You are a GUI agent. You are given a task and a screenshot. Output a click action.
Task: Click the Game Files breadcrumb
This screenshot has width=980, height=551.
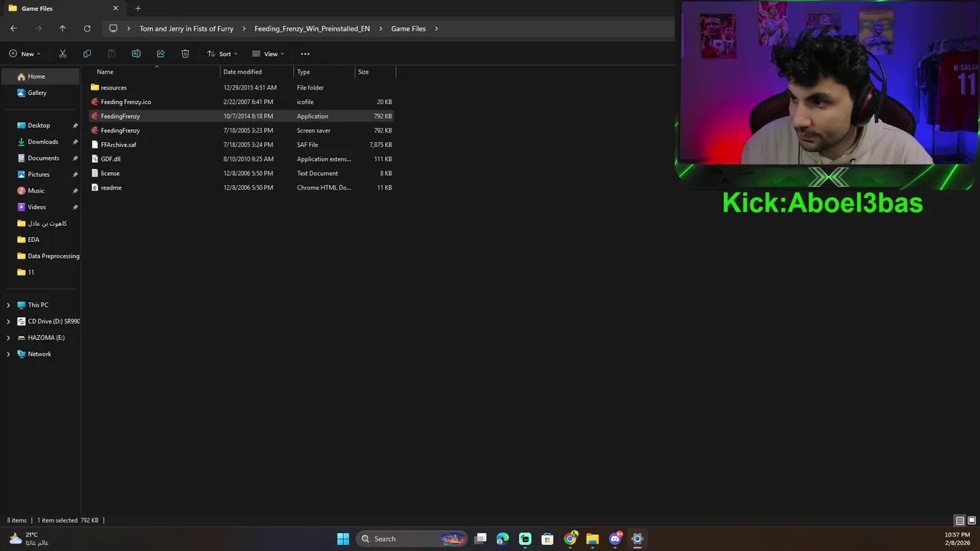coord(408,28)
